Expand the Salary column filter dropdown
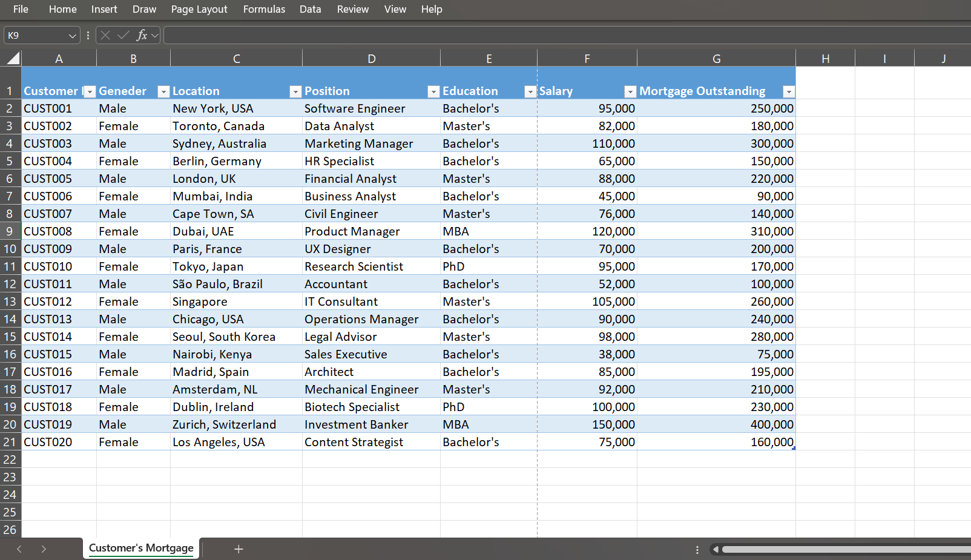The height and width of the screenshot is (560, 971). click(x=630, y=91)
